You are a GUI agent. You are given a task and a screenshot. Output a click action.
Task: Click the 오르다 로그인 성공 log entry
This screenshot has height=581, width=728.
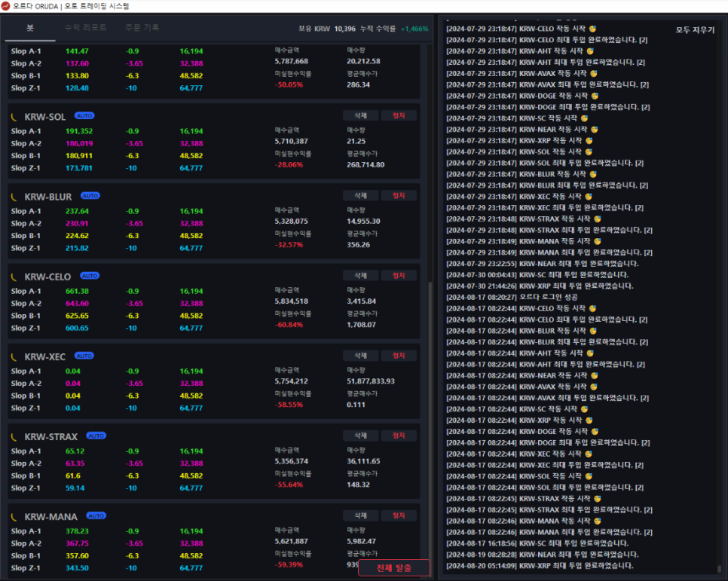click(x=512, y=297)
